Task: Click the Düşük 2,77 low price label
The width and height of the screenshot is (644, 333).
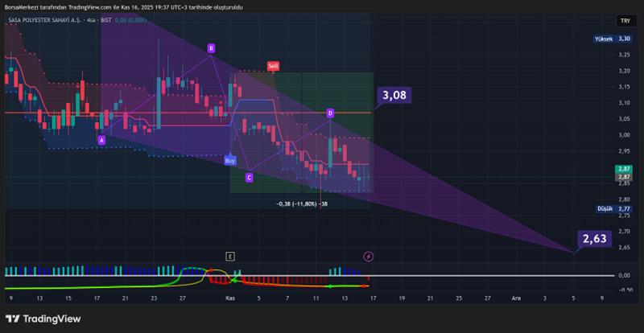Action: pos(613,208)
